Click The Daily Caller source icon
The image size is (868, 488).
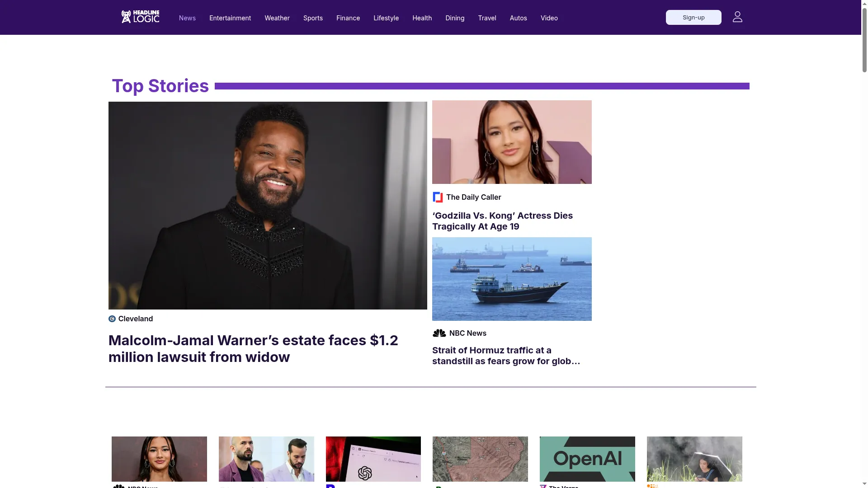coord(438,197)
